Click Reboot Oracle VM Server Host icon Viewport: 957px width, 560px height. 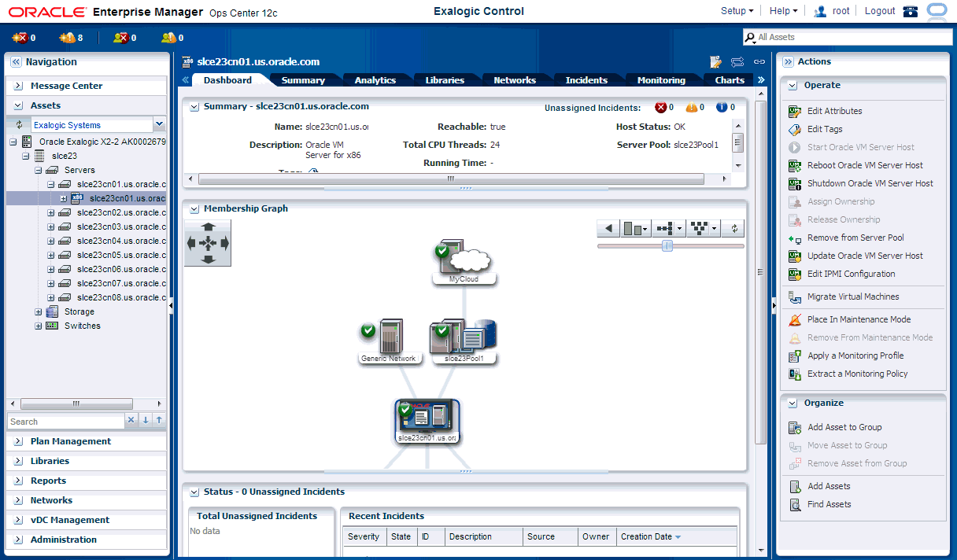pyautogui.click(x=794, y=165)
